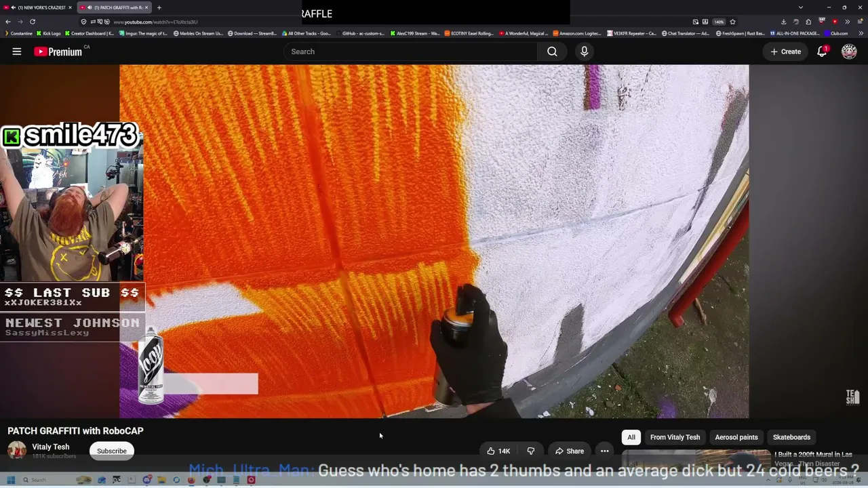Filter by From Vitaly Tesh chip
The width and height of the screenshot is (868, 488).
[x=675, y=437]
